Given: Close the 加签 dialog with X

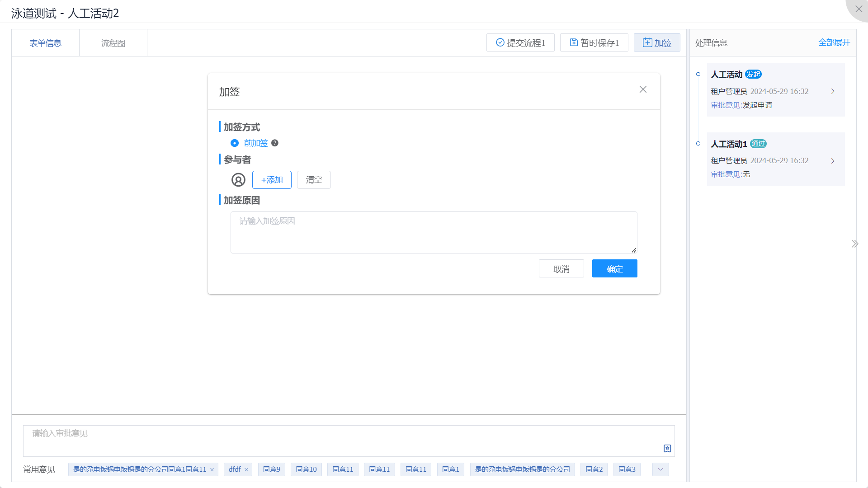Looking at the screenshot, I should (x=643, y=89).
